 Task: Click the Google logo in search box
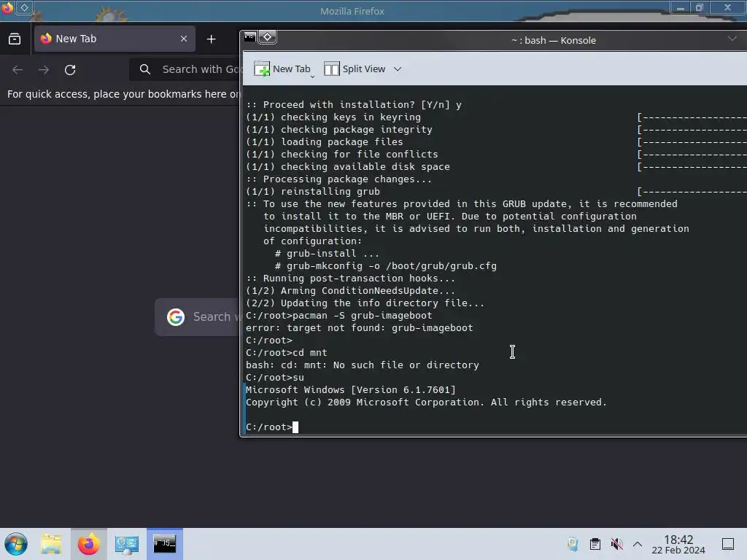(x=176, y=316)
